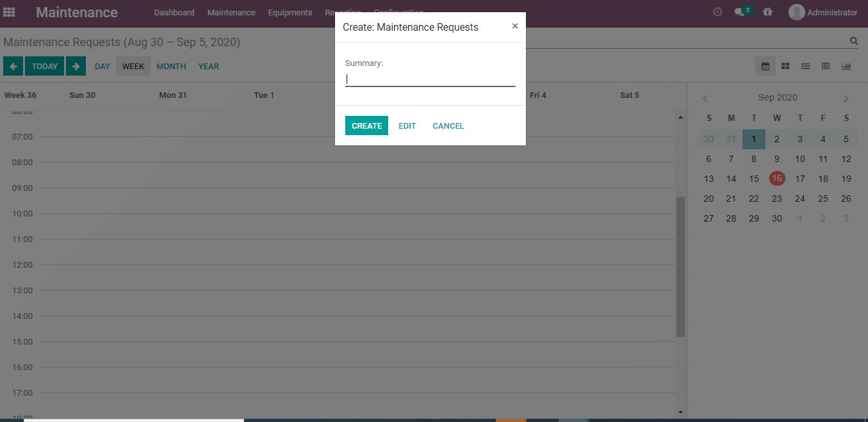Click the Sun 30 column header
Viewport: 868px width, 422px height.
(82, 95)
